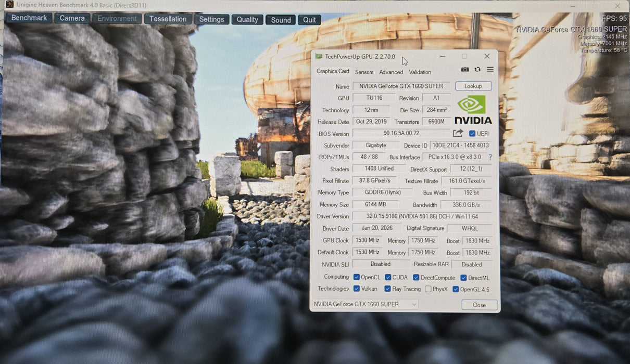Click the GPU name field
The image size is (630, 364).
point(401,86)
